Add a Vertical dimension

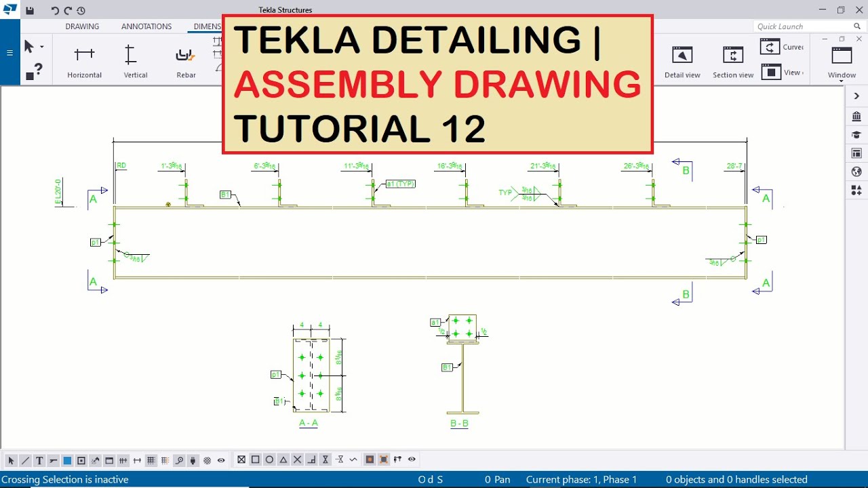(x=135, y=61)
